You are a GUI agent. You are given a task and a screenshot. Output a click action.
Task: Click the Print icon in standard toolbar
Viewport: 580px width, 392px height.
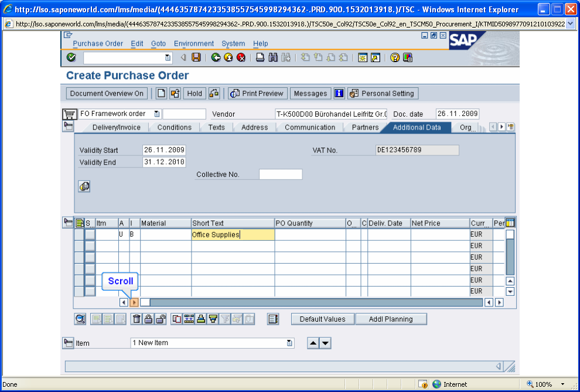click(x=260, y=57)
